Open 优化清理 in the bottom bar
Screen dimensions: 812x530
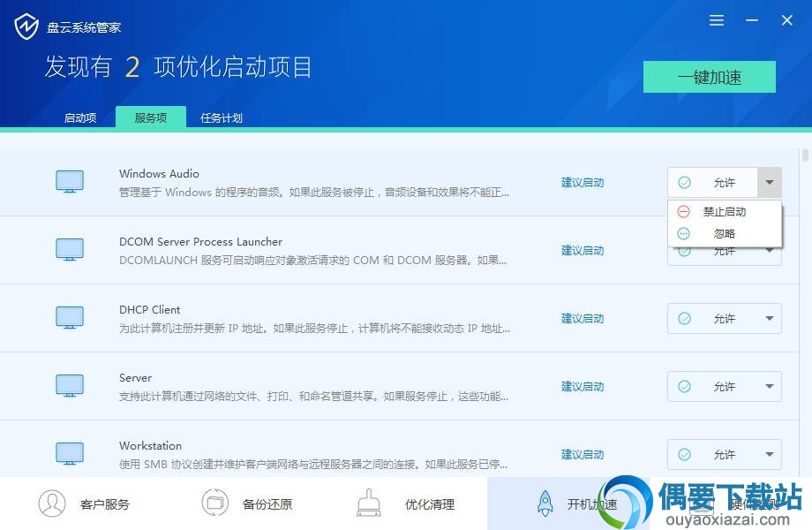[x=406, y=503]
